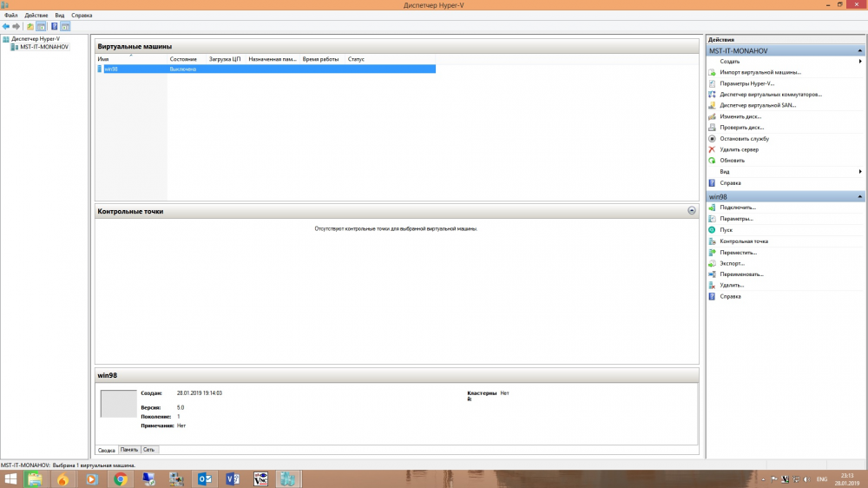Open the Действие menu
This screenshot has height=488, width=868.
pyautogui.click(x=36, y=16)
